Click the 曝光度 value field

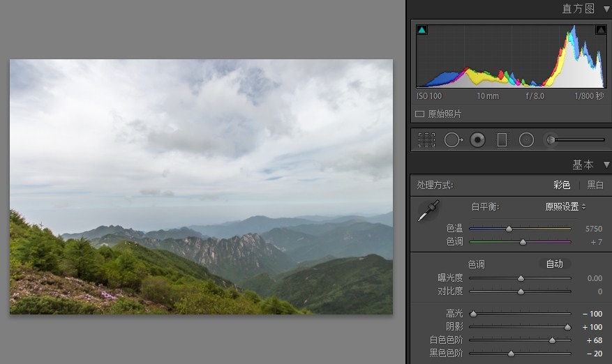point(595,278)
